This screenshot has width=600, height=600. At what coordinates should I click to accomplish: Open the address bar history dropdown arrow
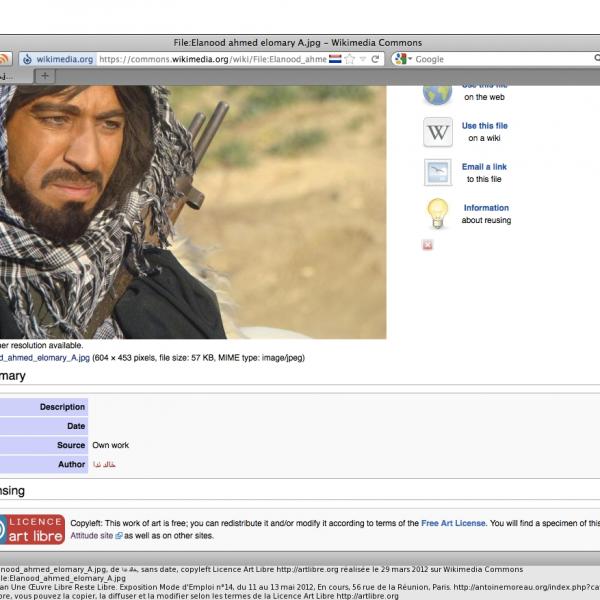[x=363, y=59]
